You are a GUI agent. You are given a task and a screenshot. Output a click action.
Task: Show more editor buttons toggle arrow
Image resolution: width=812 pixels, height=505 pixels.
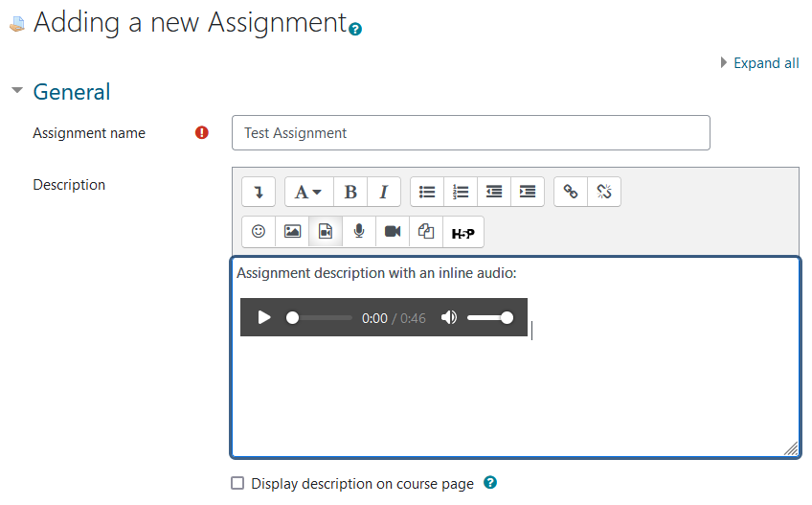tap(259, 192)
